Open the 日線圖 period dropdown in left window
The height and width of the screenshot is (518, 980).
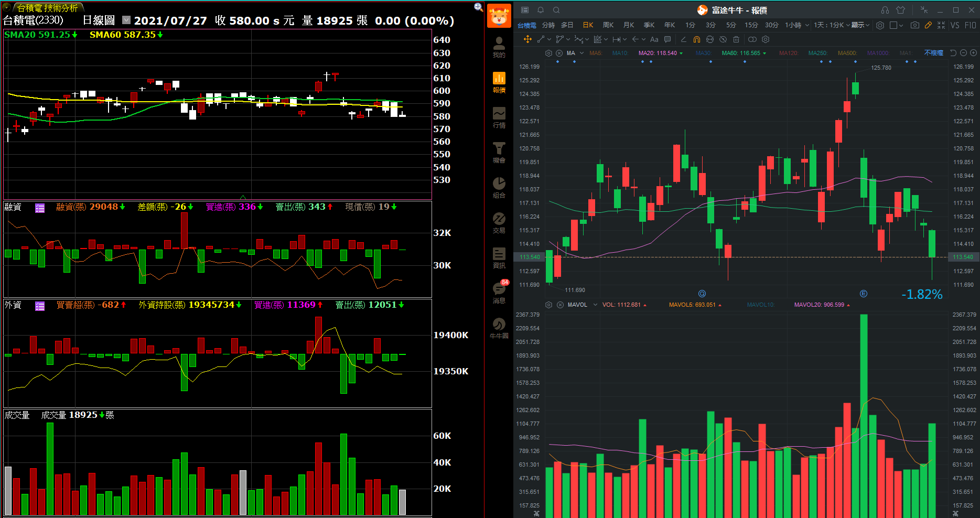(x=126, y=20)
